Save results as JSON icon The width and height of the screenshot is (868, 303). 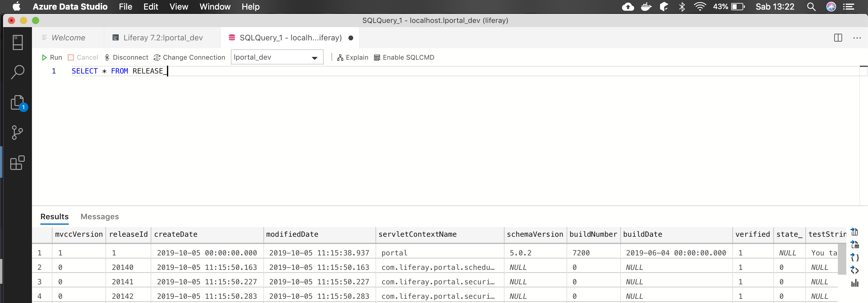tap(854, 258)
